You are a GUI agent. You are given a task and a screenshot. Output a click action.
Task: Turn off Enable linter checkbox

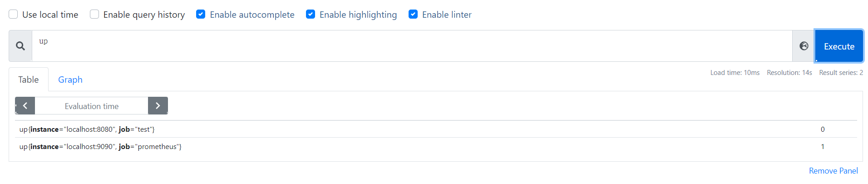click(x=413, y=15)
